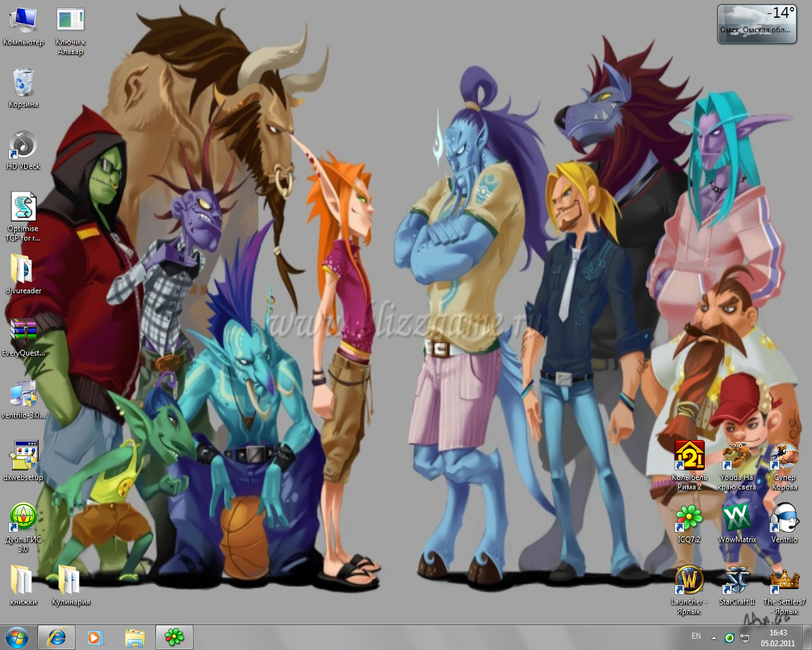Launch ICQ7.2 shortcut

coord(689,524)
